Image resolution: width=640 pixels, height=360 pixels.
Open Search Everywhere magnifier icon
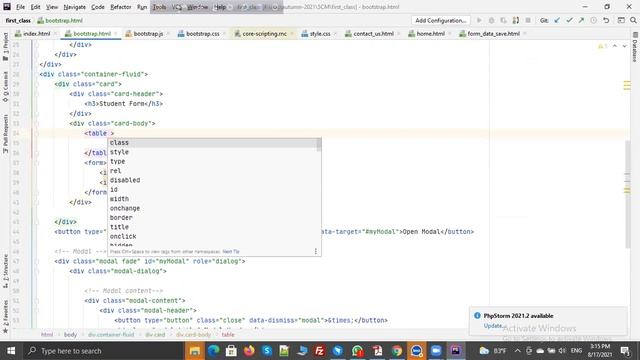(x=633, y=20)
